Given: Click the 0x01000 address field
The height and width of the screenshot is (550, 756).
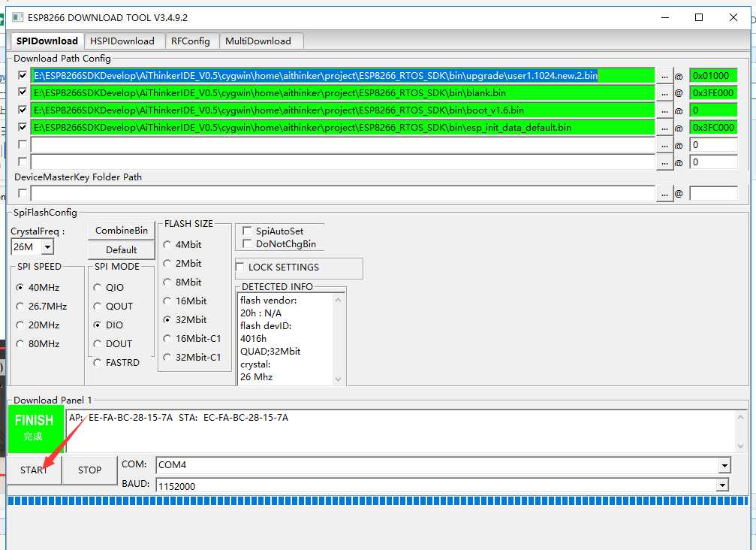Looking at the screenshot, I should click(713, 76).
